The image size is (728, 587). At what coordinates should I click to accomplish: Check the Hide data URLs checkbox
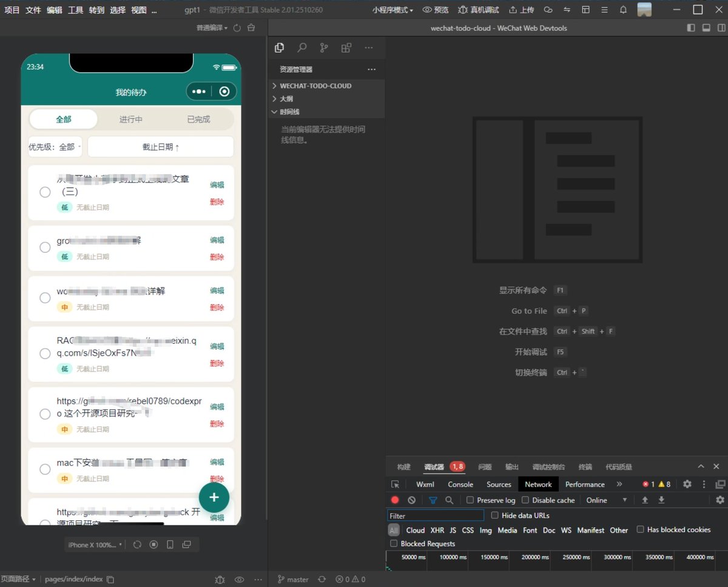(x=494, y=515)
